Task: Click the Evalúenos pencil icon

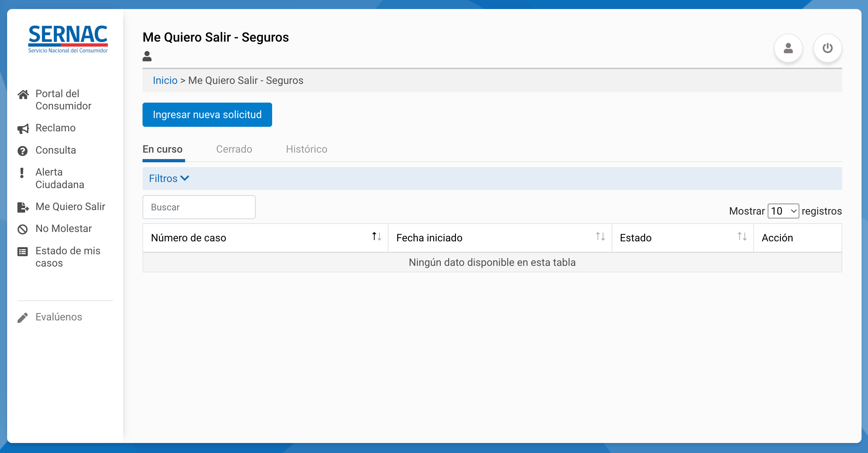Action: [23, 317]
